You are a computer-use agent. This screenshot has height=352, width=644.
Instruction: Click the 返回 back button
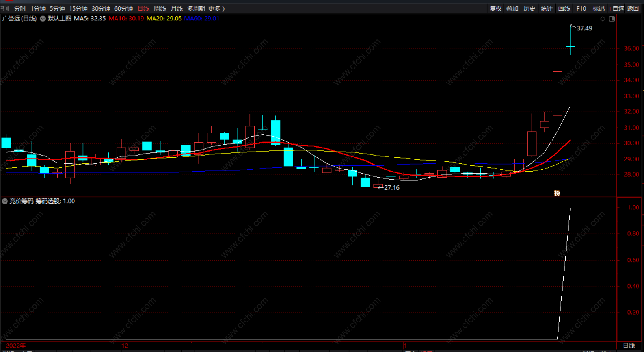pyautogui.click(x=633, y=8)
